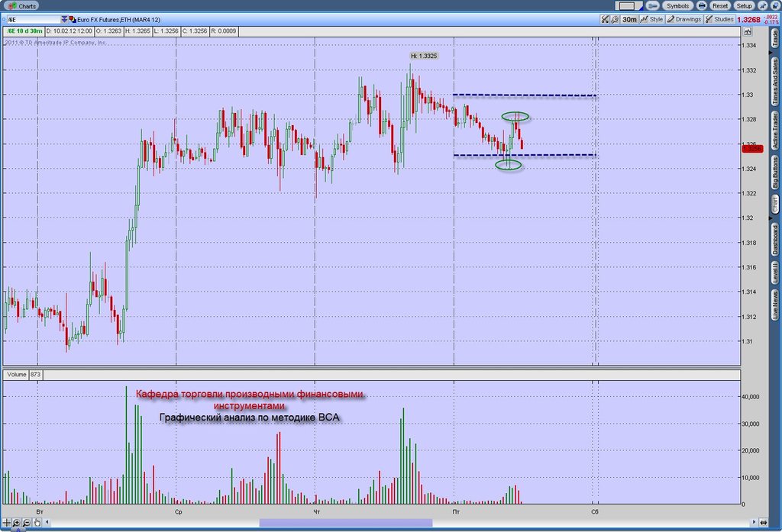The image size is (782, 532).
Task: Click the Setup button
Action: [x=744, y=6]
